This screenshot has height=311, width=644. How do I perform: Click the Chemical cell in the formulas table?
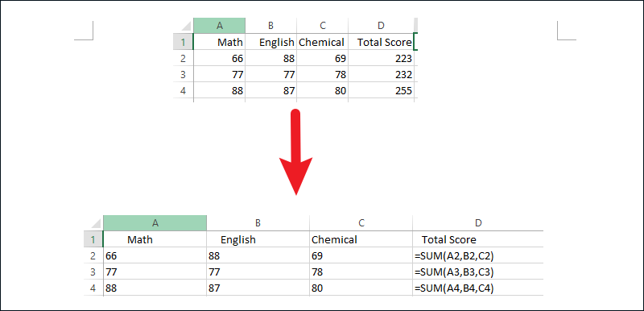coord(361,239)
